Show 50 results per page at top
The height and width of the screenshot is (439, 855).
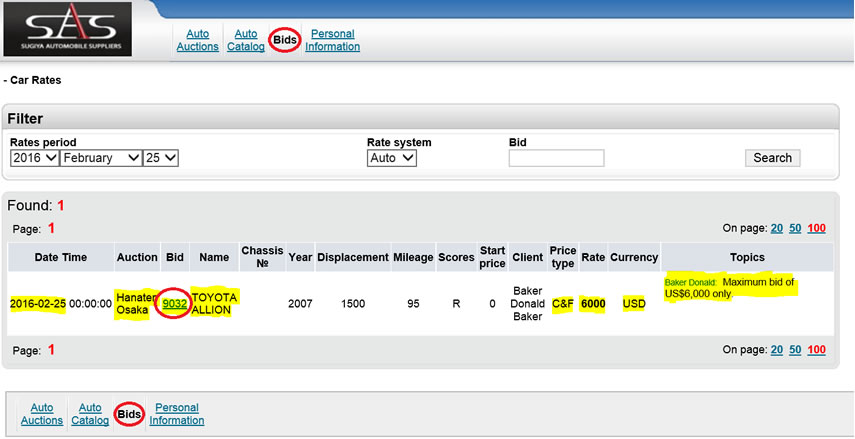(x=795, y=228)
